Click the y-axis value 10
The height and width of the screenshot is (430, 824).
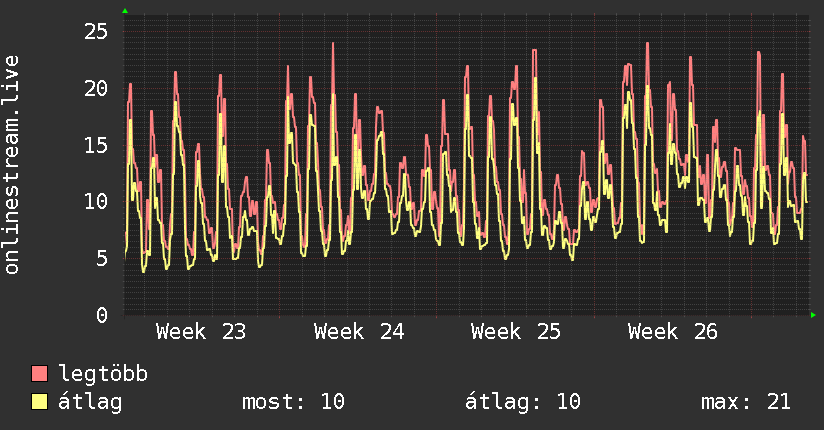(x=96, y=201)
